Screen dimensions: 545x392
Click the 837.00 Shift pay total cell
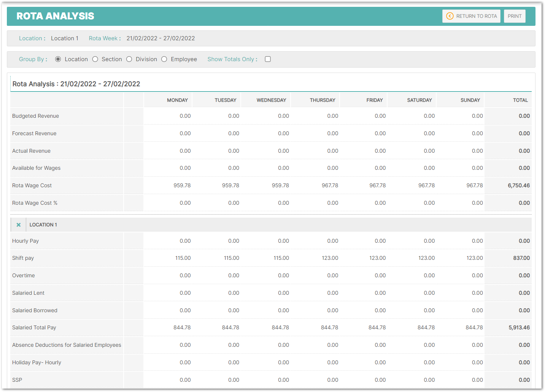pos(521,258)
